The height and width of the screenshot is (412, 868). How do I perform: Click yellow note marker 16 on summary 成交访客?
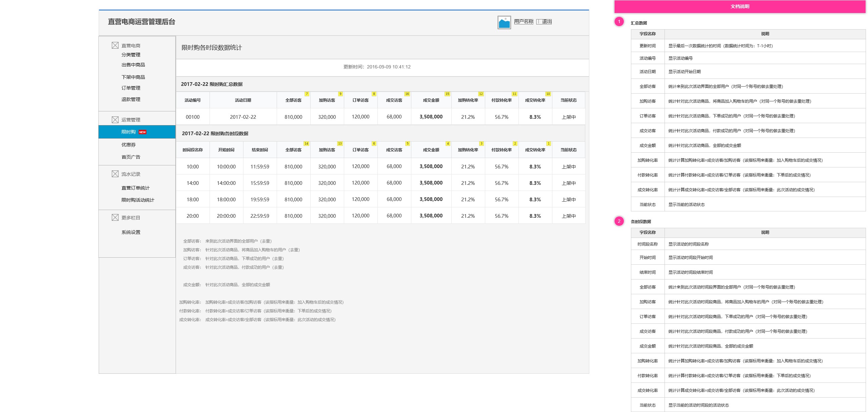pyautogui.click(x=407, y=94)
